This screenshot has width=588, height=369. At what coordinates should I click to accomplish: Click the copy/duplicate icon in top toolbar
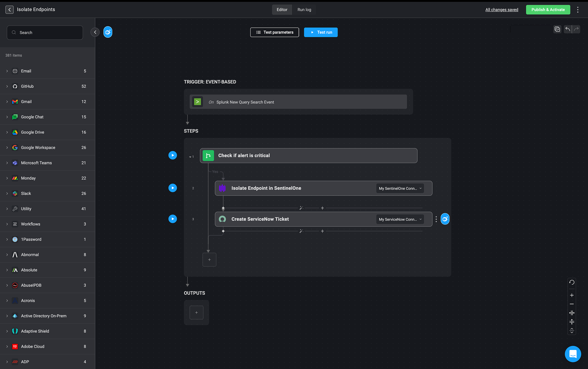[x=557, y=29]
